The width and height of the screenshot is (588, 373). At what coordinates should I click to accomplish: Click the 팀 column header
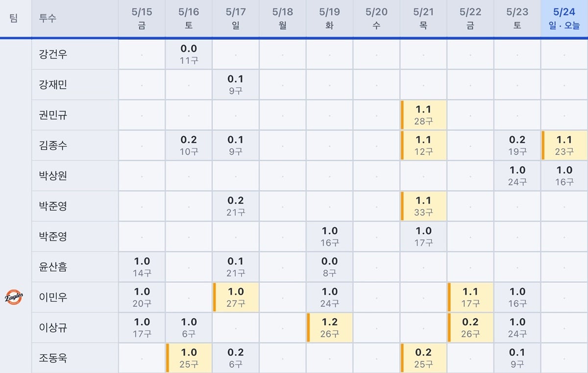click(x=14, y=19)
